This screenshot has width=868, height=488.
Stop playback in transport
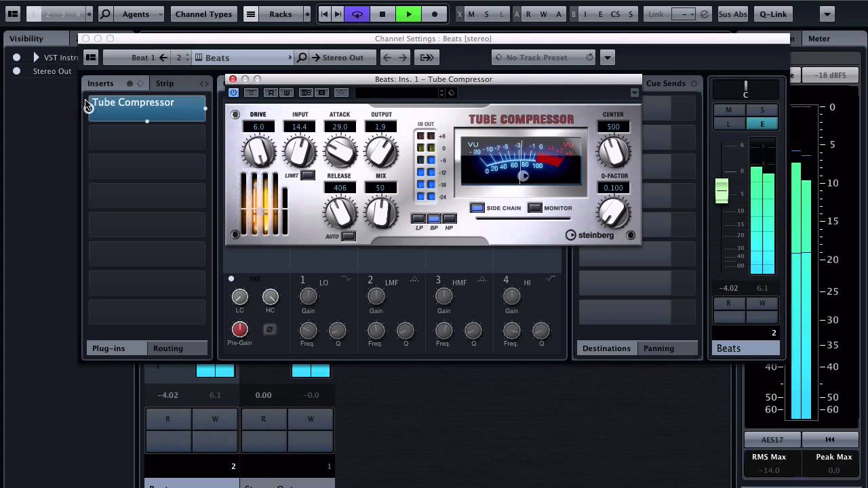[x=382, y=14]
